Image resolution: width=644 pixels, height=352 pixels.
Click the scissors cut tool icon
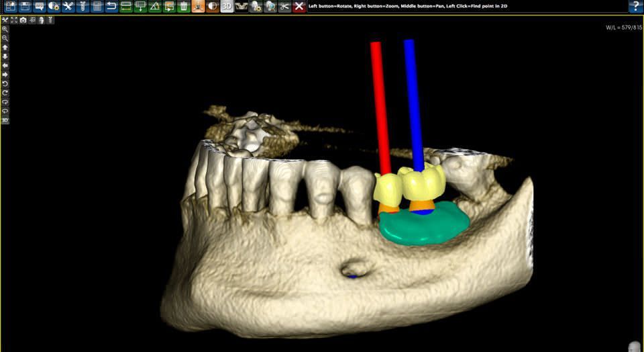(284, 6)
